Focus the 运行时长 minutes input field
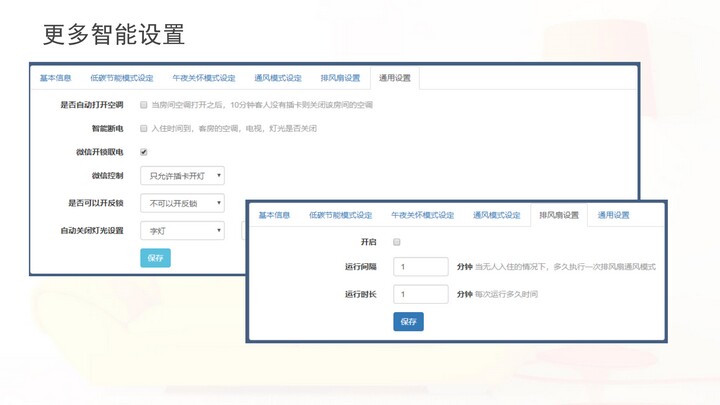 click(x=421, y=294)
